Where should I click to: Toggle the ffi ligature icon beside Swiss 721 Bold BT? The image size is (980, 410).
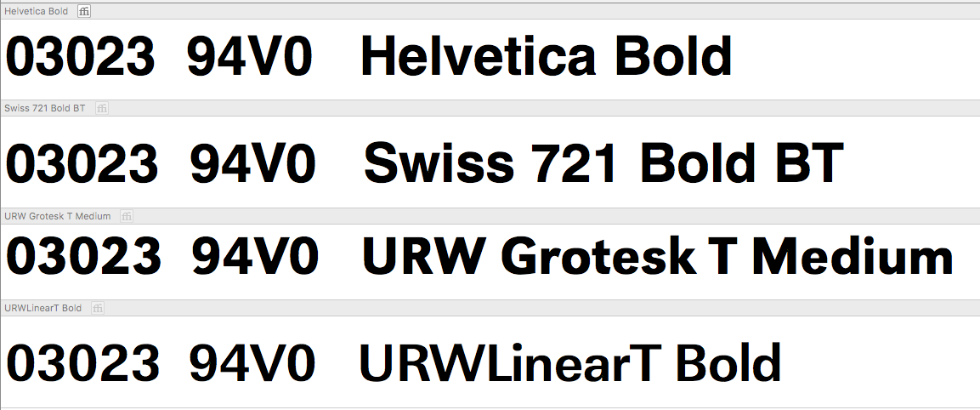(x=102, y=108)
